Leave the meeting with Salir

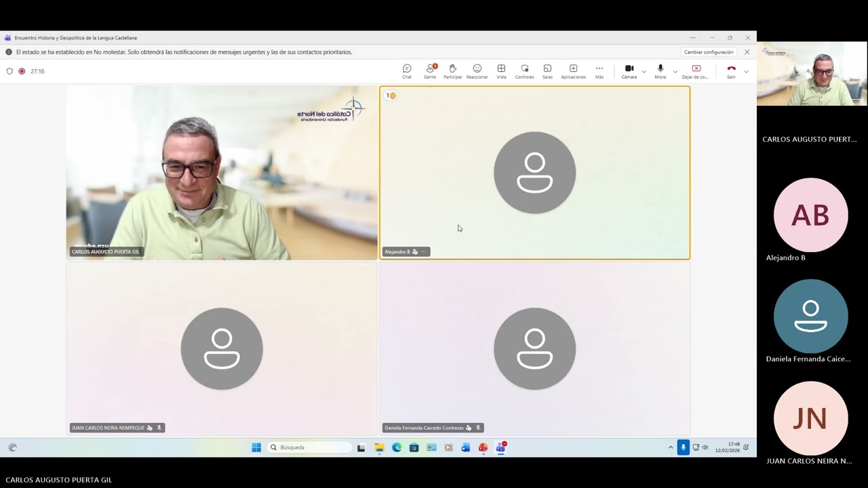[x=731, y=71]
